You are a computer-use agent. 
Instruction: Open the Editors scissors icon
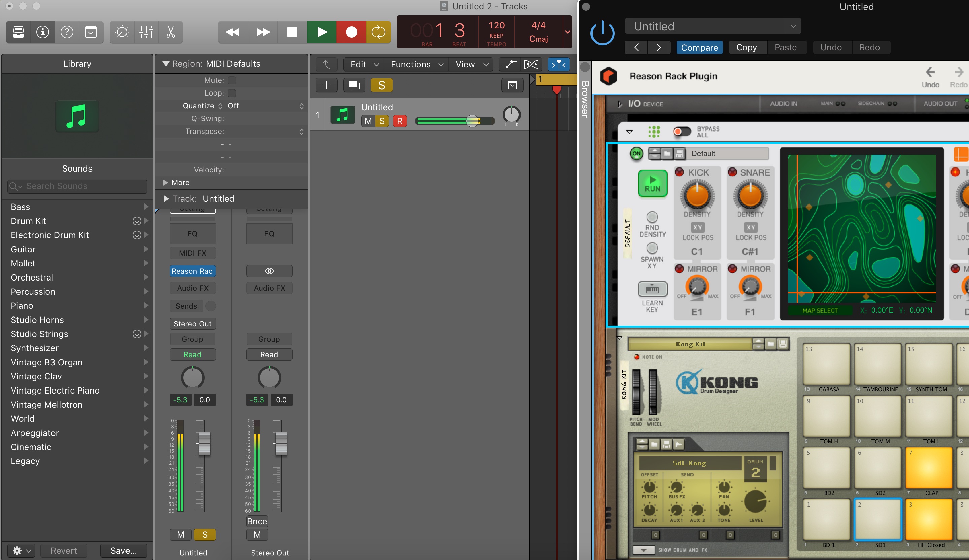tap(170, 32)
